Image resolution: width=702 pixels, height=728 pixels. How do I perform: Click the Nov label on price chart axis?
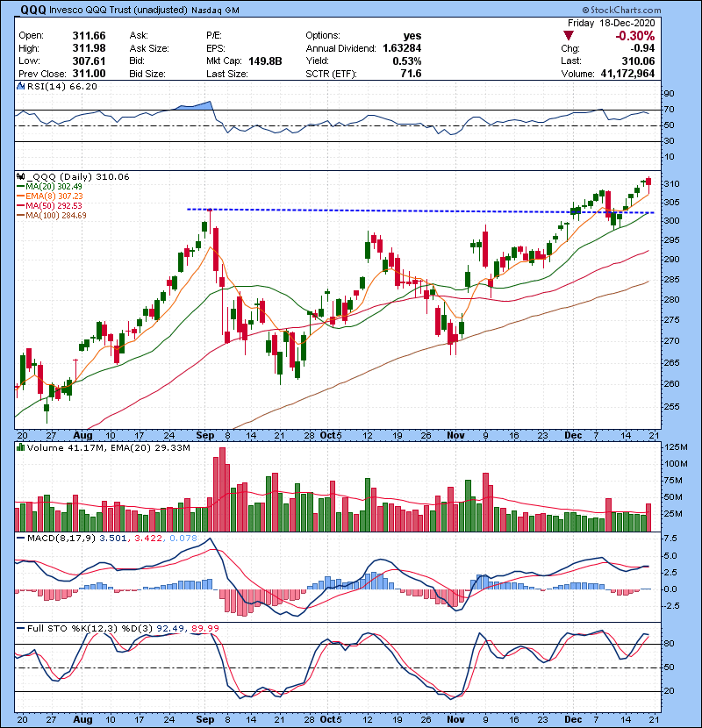[455, 436]
